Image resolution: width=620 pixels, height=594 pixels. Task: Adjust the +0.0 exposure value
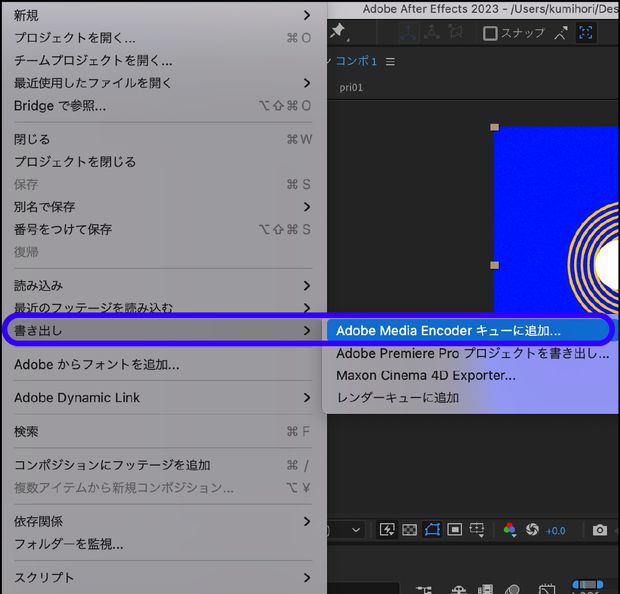click(556, 531)
